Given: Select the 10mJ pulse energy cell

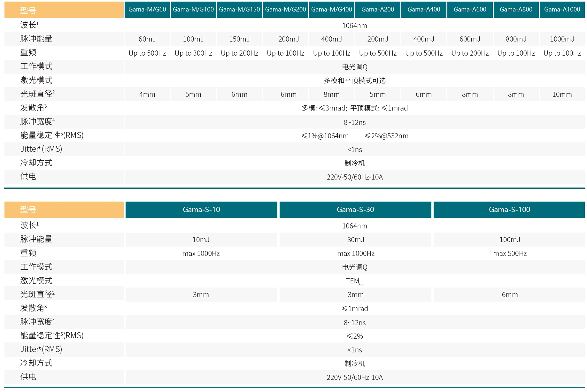Looking at the screenshot, I should click(201, 240).
